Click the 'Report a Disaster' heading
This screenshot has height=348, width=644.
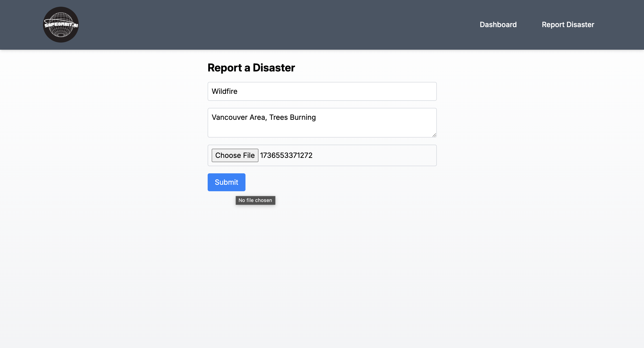251,68
